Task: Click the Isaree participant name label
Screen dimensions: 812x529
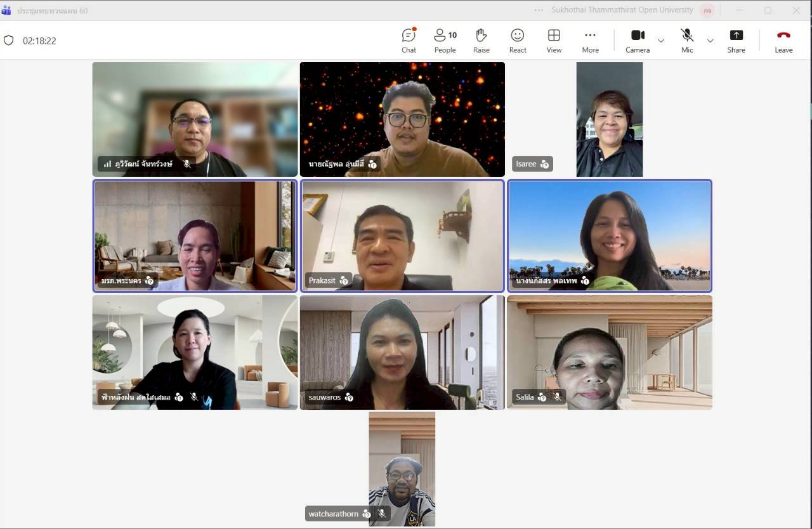Action: tap(526, 164)
